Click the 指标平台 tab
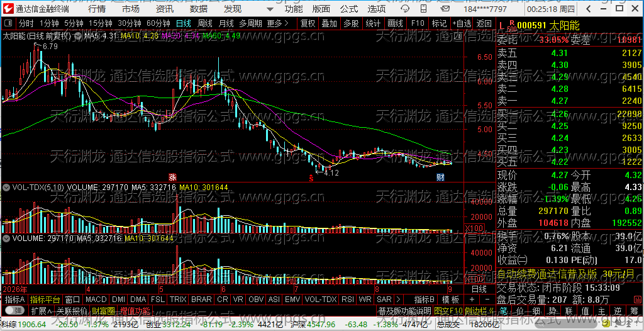644x331 pixels. tap(45, 300)
